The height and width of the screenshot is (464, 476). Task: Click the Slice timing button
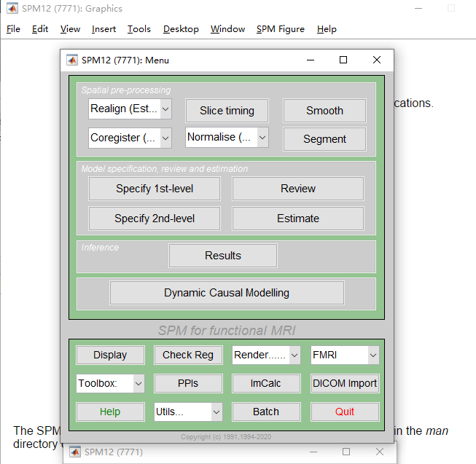(227, 111)
